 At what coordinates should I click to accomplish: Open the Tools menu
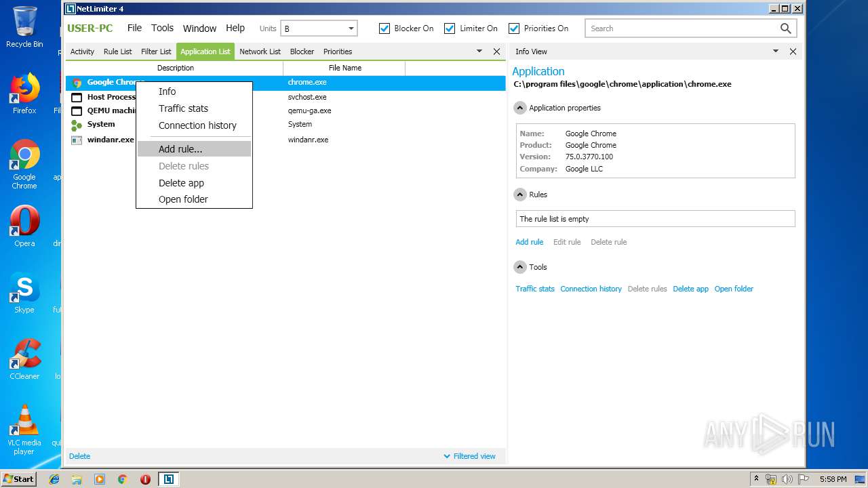tap(162, 28)
